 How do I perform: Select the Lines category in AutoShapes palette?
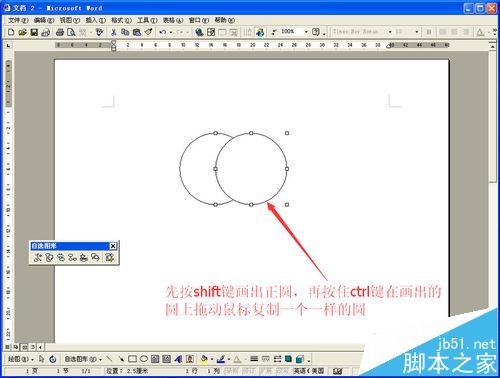pyautogui.click(x=38, y=257)
